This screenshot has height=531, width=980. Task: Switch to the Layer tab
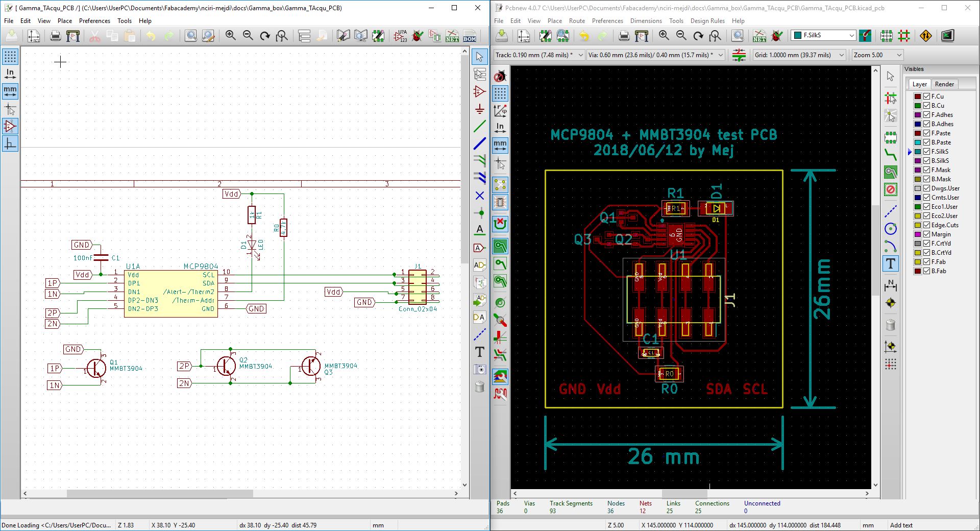919,84
